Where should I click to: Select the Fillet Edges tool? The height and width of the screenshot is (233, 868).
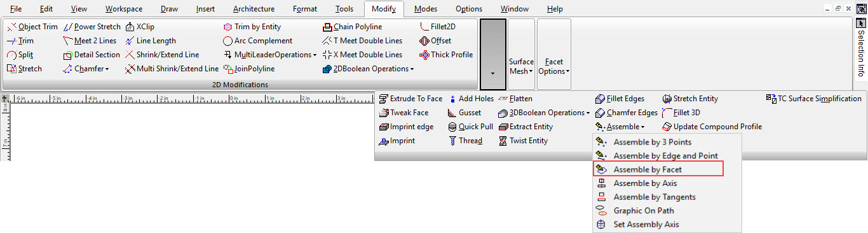point(620,99)
